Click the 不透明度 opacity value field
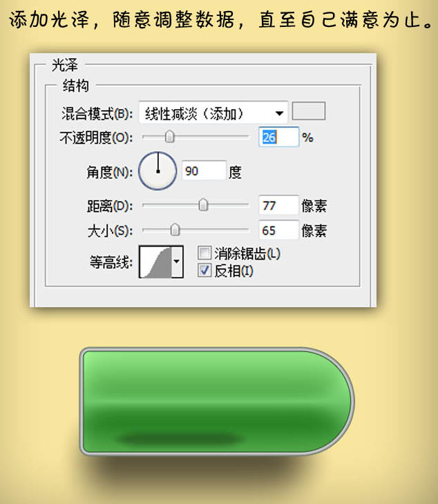This screenshot has height=504, width=438. 278,137
